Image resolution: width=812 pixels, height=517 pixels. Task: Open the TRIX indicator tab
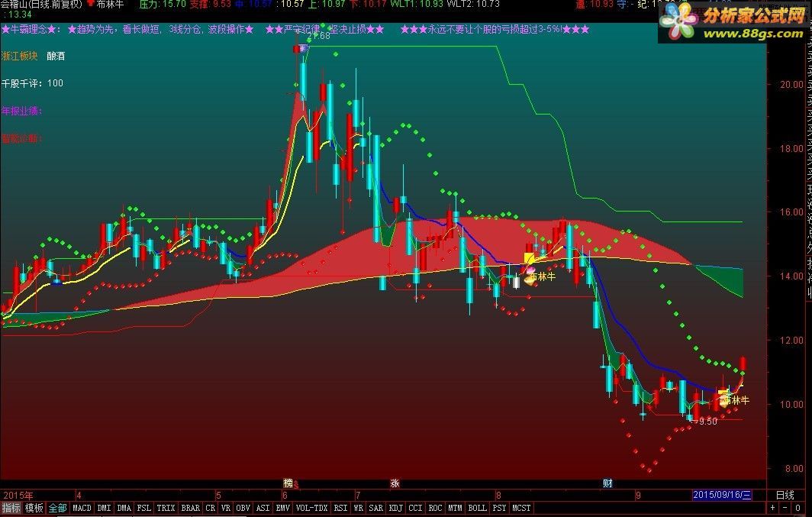tap(166, 508)
